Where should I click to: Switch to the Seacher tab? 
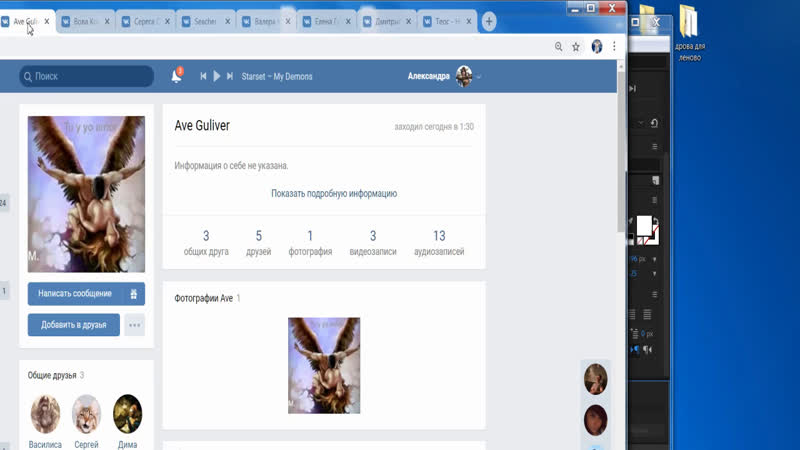pos(205,21)
